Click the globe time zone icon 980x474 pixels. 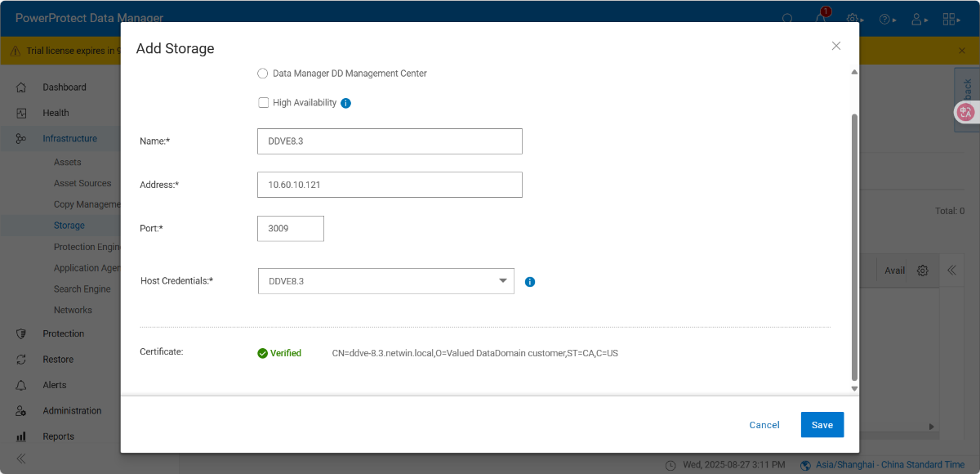click(806, 465)
